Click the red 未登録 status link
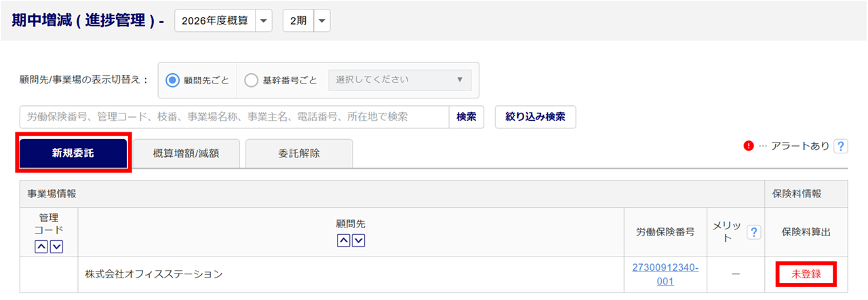 pyautogui.click(x=806, y=274)
